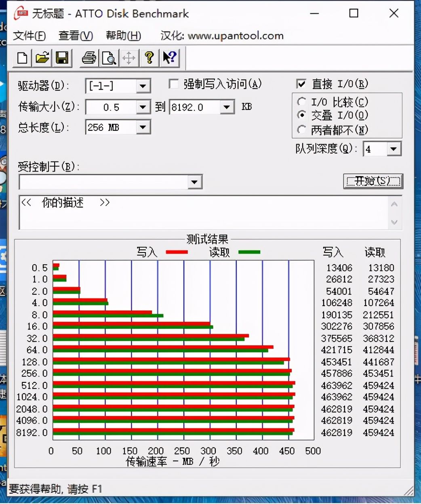Select the 两者都不(N) radio button

click(301, 129)
